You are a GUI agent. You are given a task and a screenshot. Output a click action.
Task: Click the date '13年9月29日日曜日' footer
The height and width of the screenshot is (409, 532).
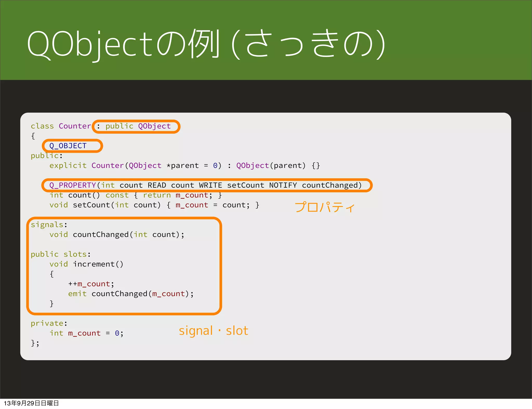click(x=31, y=403)
